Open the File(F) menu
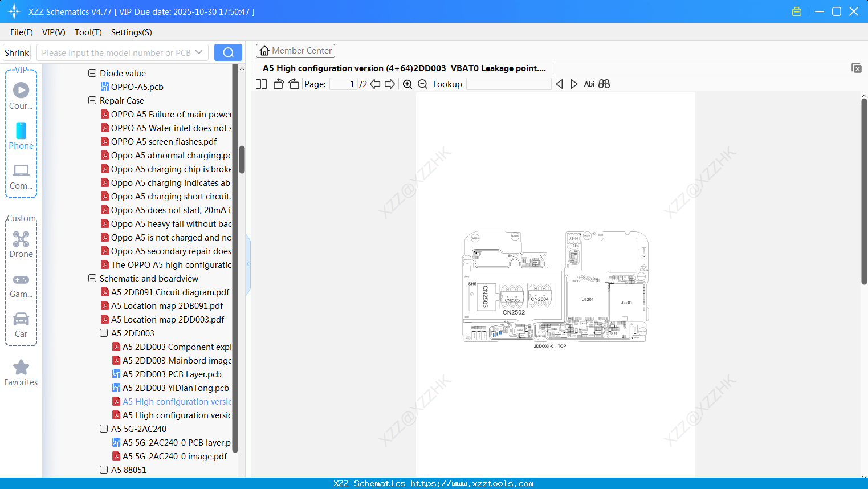 [x=22, y=32]
